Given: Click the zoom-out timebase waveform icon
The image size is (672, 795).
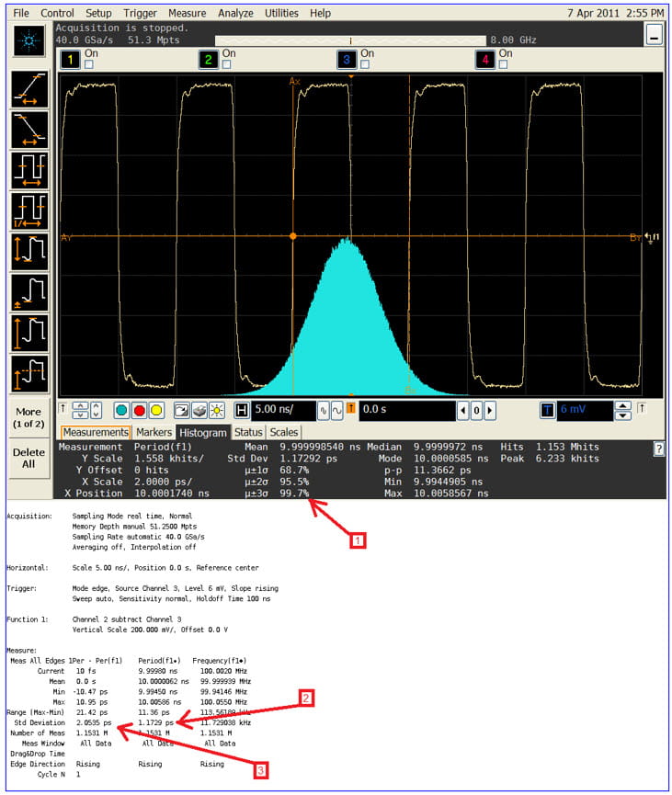Looking at the screenshot, I should [323, 411].
